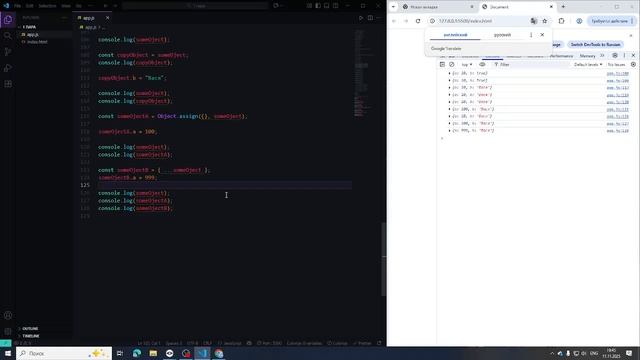The image size is (640, 360).
Task: Expand the TIMELINE section
Action: [x=31, y=336]
